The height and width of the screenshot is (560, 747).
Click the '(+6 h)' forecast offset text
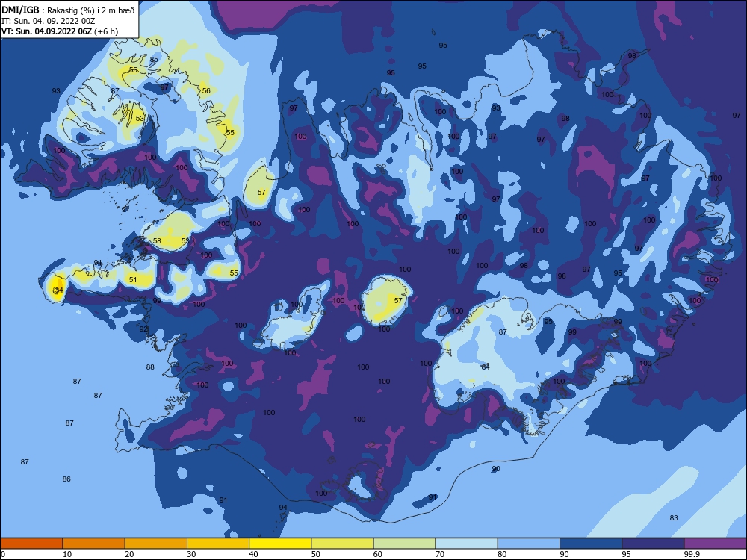pos(106,31)
